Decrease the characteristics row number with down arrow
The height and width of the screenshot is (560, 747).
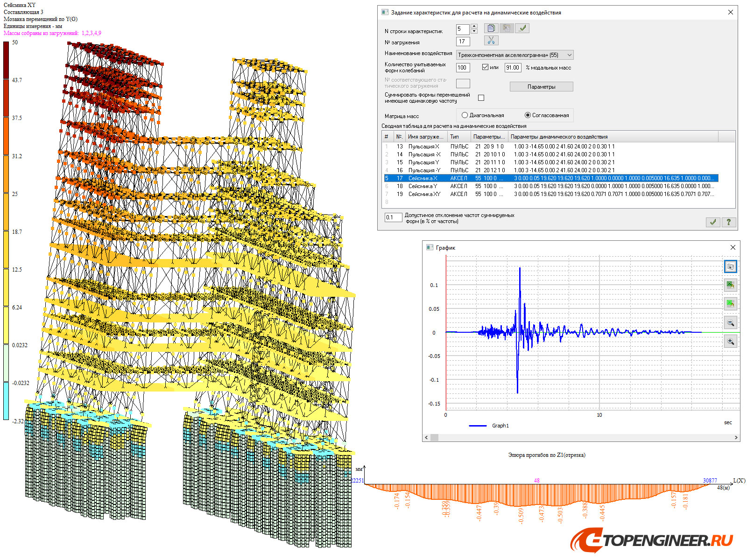coord(474,31)
